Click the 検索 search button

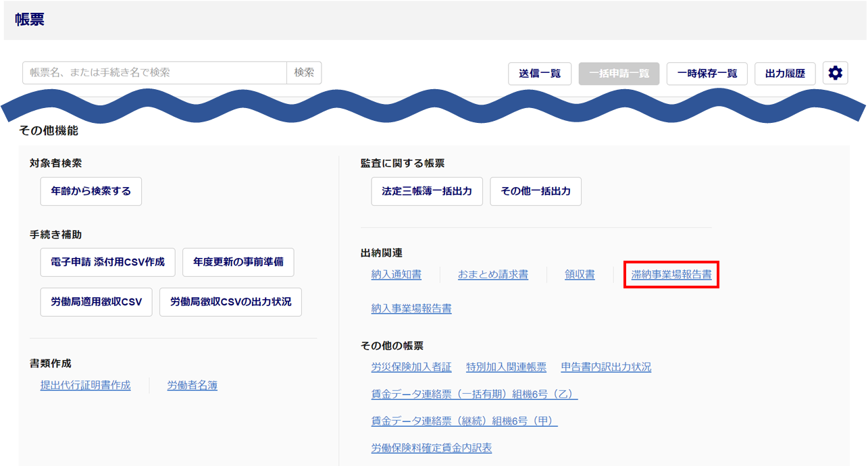[x=304, y=73]
